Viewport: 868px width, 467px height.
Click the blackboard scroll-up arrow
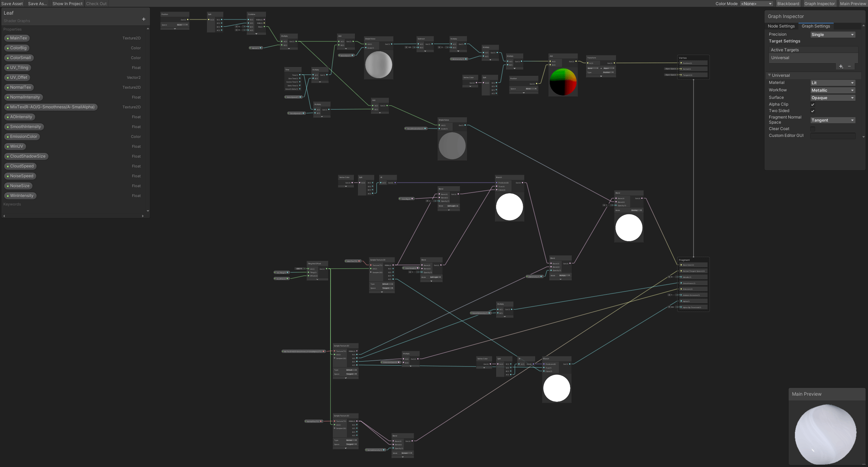pos(148,29)
